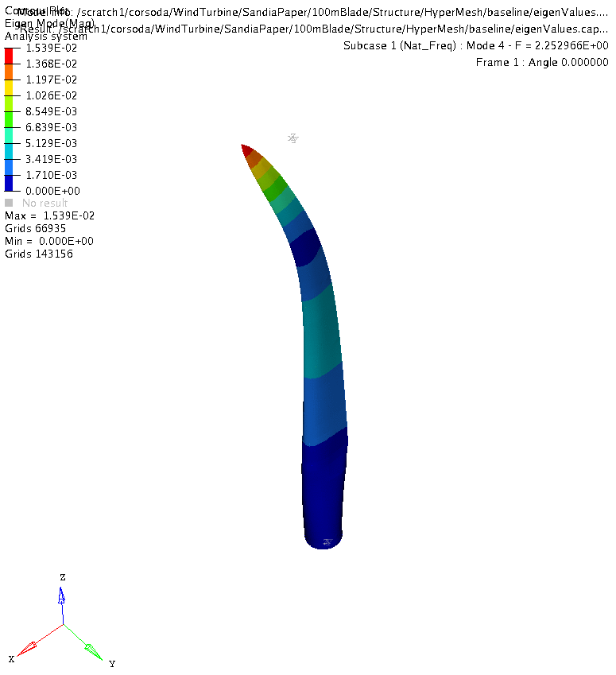
Task: Select the Grids 143156 min node label
Action: point(39,254)
